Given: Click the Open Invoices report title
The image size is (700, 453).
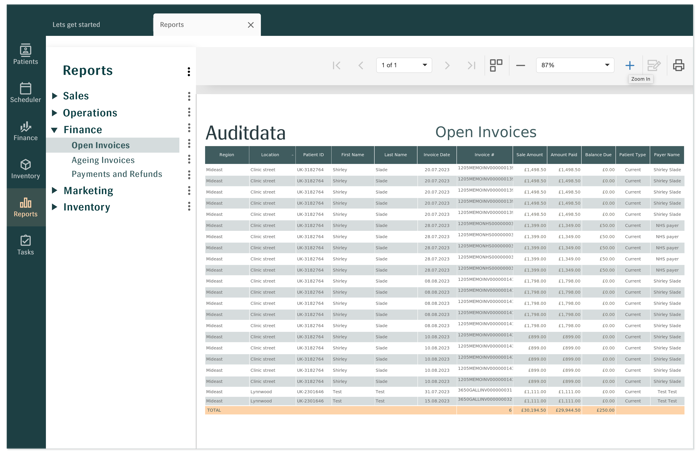Looking at the screenshot, I should 486,132.
